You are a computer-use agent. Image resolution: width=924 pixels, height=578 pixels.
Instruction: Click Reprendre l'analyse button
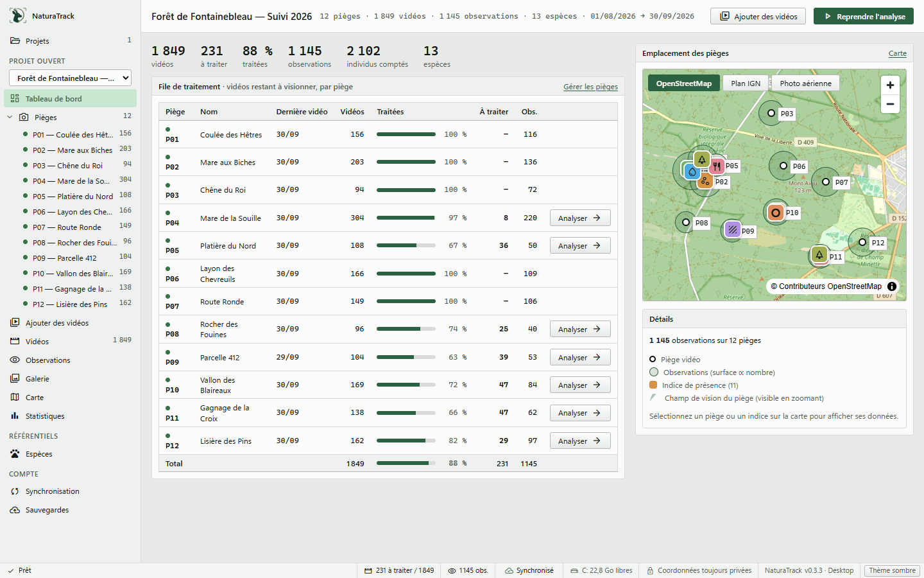point(864,17)
